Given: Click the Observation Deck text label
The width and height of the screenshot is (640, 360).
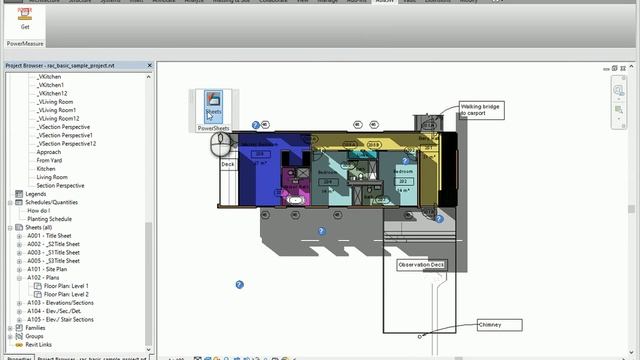Looking at the screenshot, I should pyautogui.click(x=421, y=265).
